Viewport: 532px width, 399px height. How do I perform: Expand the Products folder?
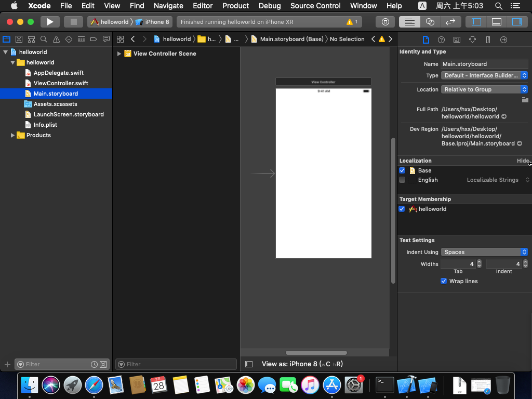pos(12,135)
